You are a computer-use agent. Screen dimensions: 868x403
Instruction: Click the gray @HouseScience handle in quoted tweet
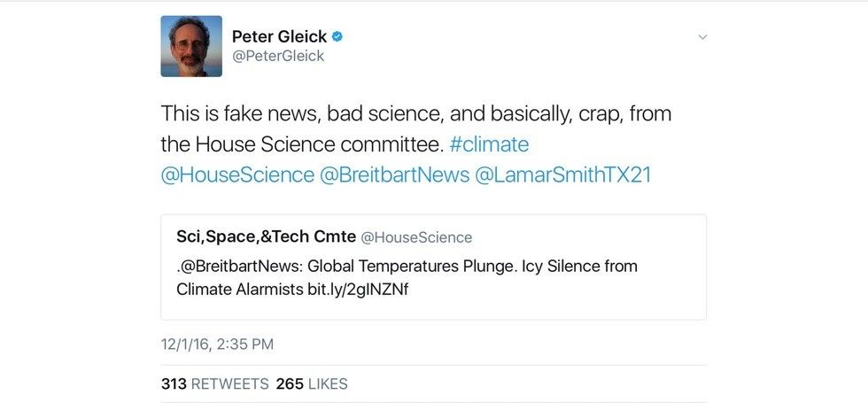[x=416, y=237]
